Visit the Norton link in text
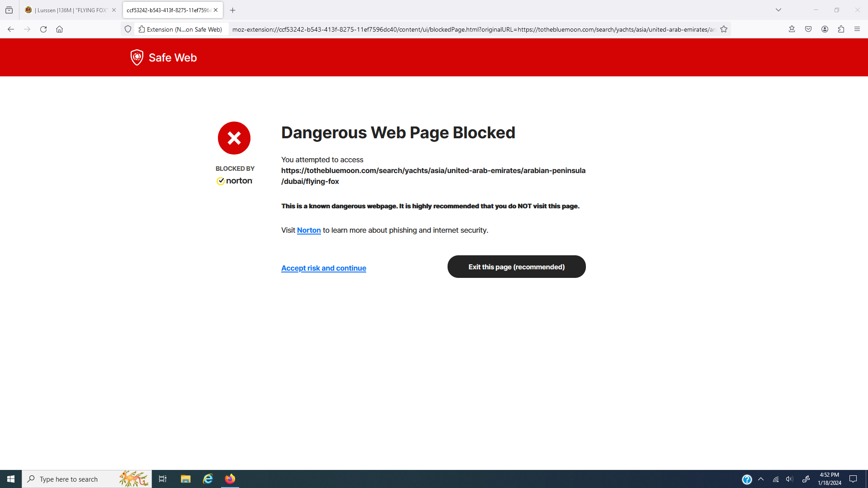This screenshot has height=488, width=868. (x=309, y=230)
